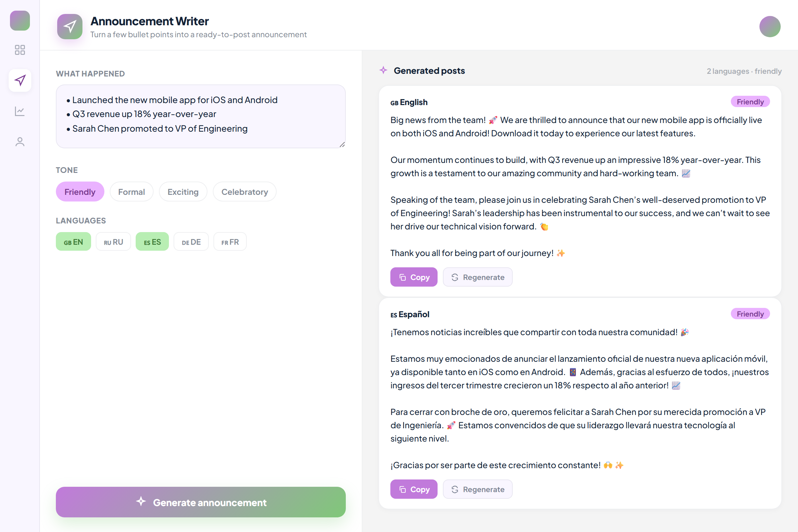Click the sparkle icon beside Generated posts
Image resolution: width=798 pixels, height=532 pixels.
tap(383, 70)
